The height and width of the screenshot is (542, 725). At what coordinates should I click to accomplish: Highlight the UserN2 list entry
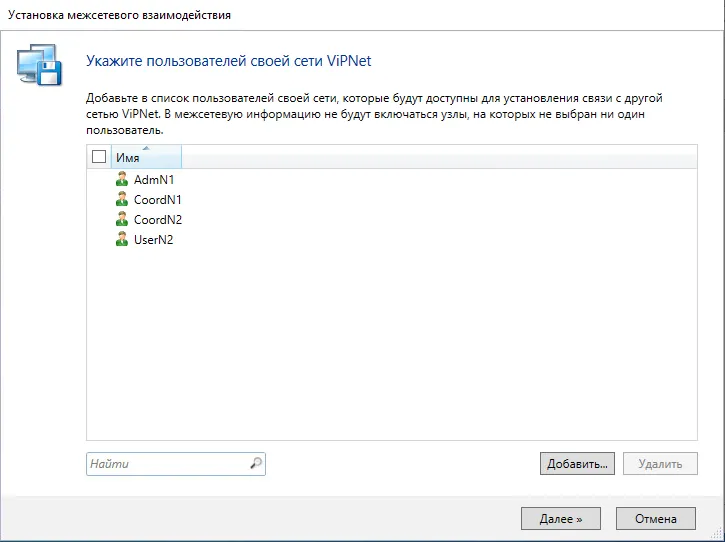[153, 240]
